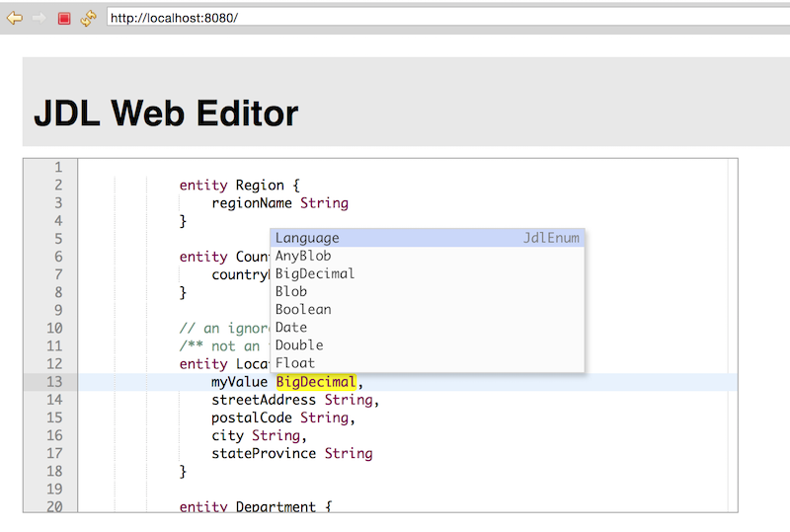Pick BigDecimal from the suggestion list
The height and width of the screenshot is (532, 790).
coord(315,273)
